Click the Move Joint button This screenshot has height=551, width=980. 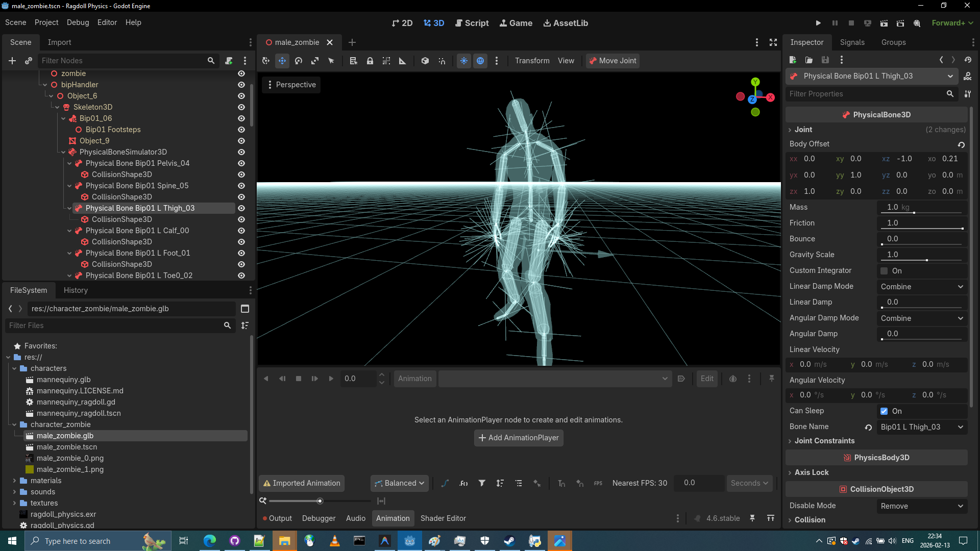[612, 61]
